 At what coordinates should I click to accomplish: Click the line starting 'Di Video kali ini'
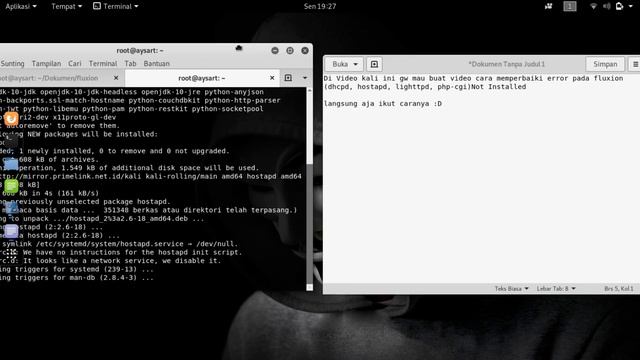pyautogui.click(x=473, y=78)
